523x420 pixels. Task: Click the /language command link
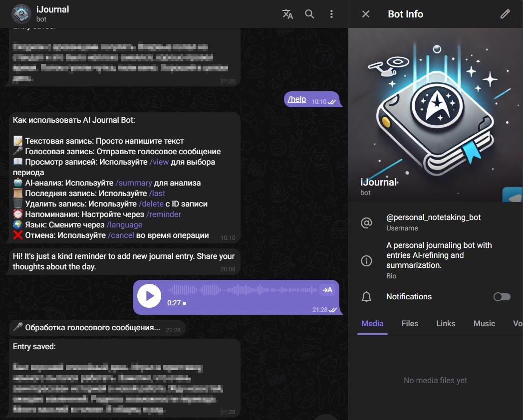(x=124, y=225)
